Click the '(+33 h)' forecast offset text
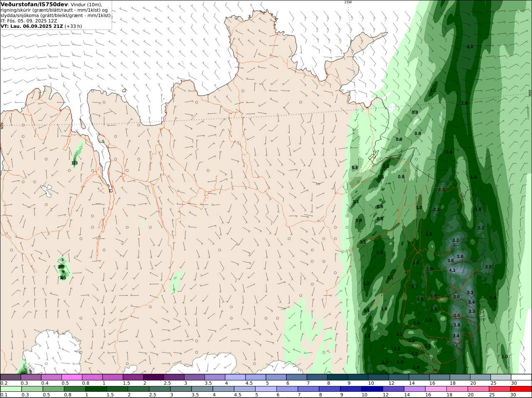Viewport: 532px width, 398px height. (73, 26)
